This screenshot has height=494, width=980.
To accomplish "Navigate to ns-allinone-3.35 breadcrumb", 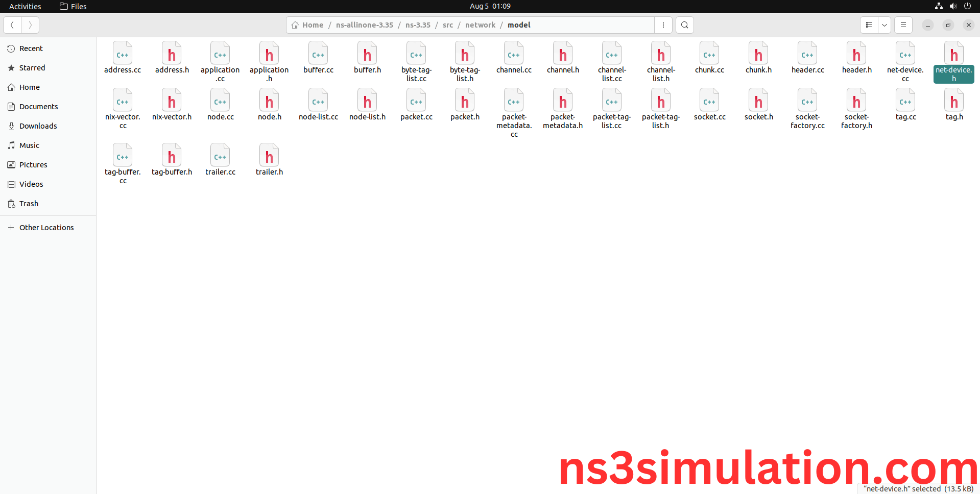I will pyautogui.click(x=364, y=25).
